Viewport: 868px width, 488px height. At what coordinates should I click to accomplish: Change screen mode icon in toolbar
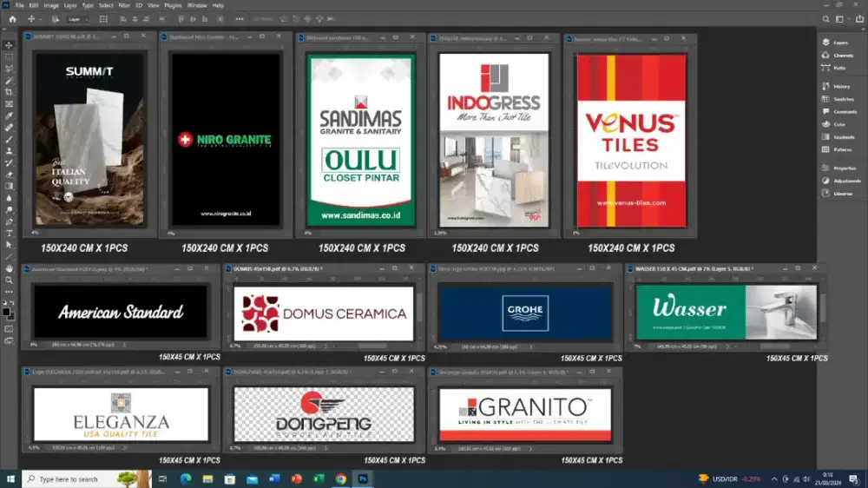9,341
